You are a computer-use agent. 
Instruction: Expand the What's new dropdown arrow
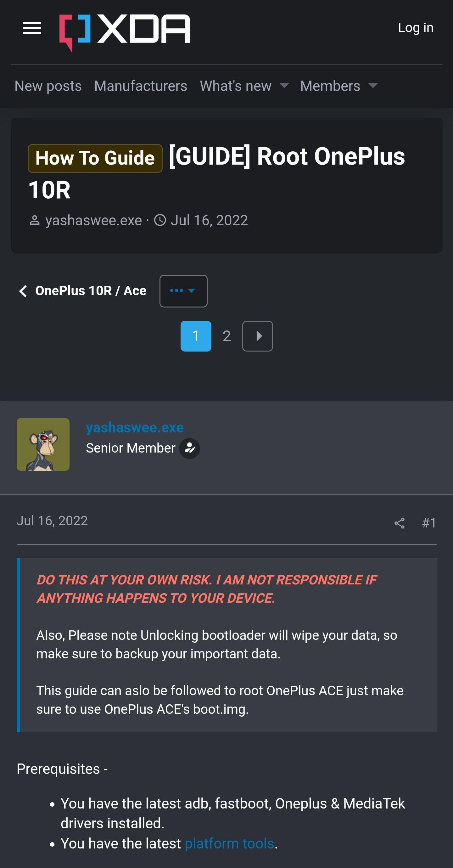tap(284, 86)
